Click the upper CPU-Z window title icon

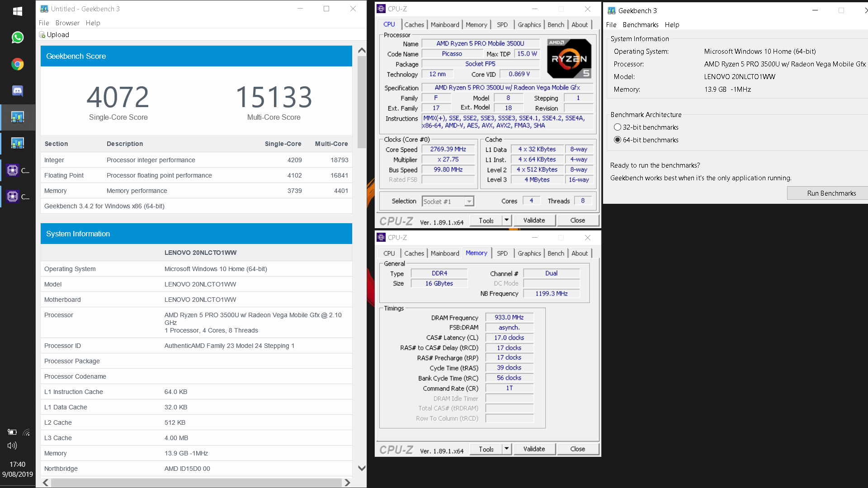tap(381, 9)
